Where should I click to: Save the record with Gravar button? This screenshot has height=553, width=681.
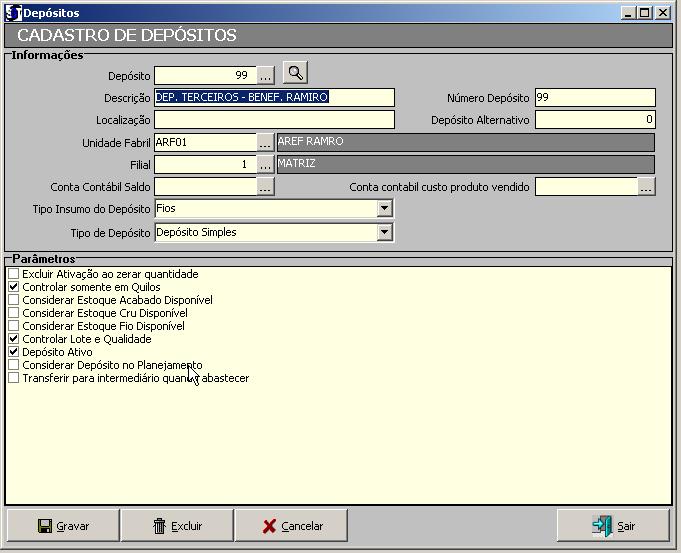[x=64, y=526]
